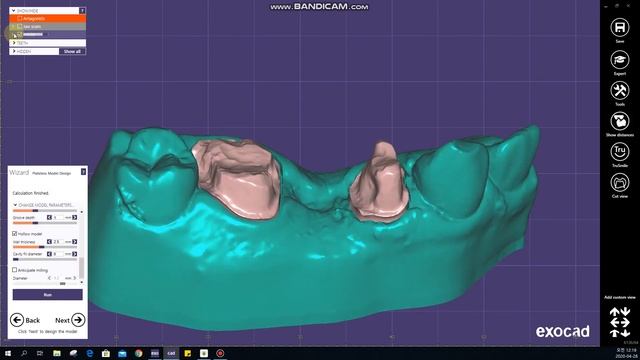The image size is (640, 360).
Task: Click the Next arrow circle icon
Action: 78,320
